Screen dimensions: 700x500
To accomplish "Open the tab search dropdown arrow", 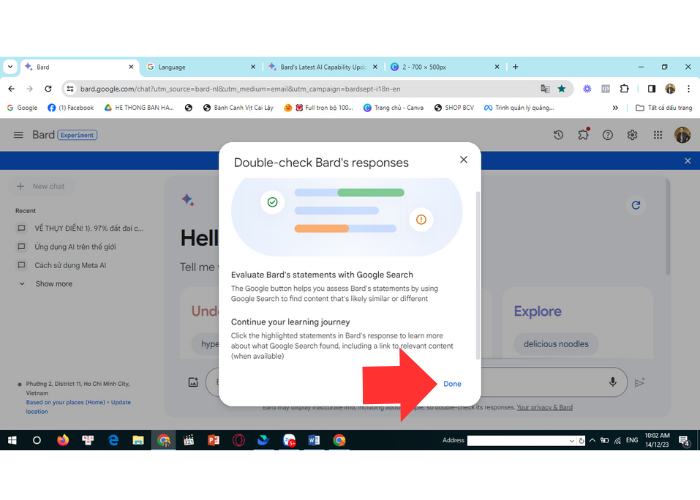I will (10, 67).
